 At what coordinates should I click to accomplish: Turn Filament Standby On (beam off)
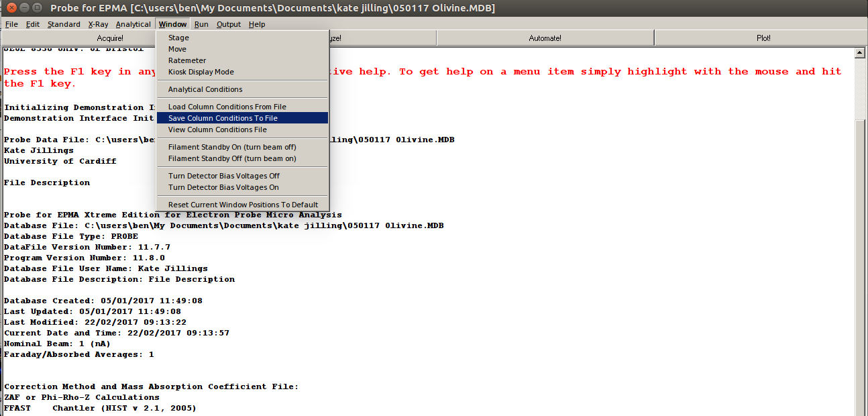(231, 147)
